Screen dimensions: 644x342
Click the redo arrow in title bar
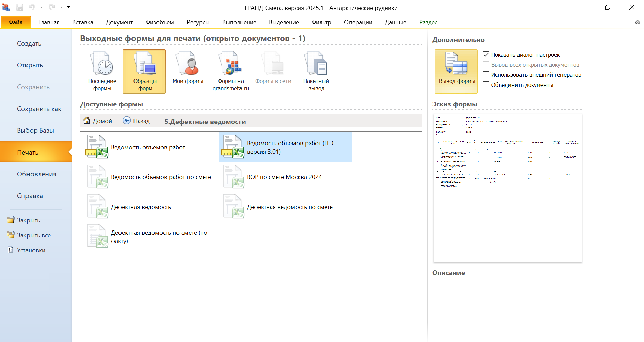click(52, 7)
